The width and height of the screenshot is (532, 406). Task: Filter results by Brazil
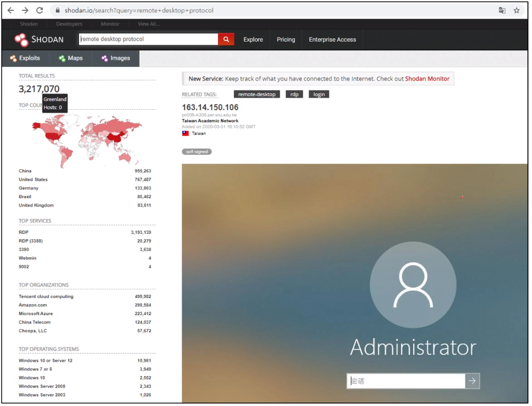(x=25, y=197)
